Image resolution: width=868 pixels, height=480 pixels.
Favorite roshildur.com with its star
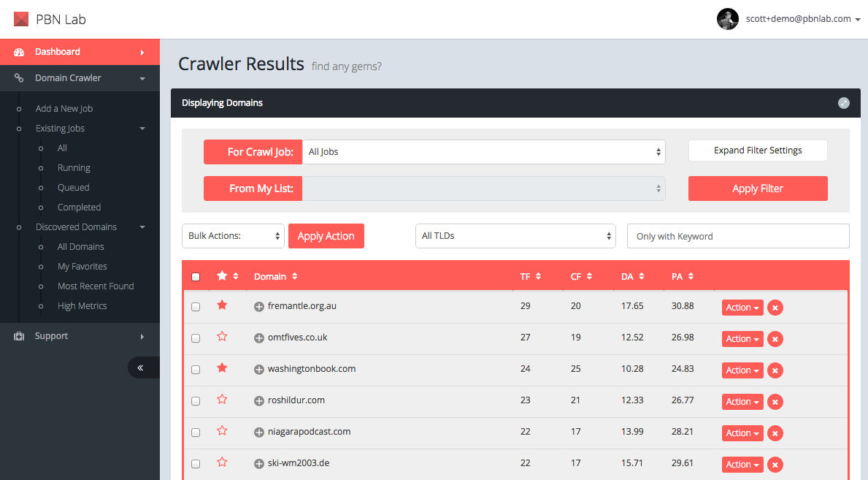[222, 399]
